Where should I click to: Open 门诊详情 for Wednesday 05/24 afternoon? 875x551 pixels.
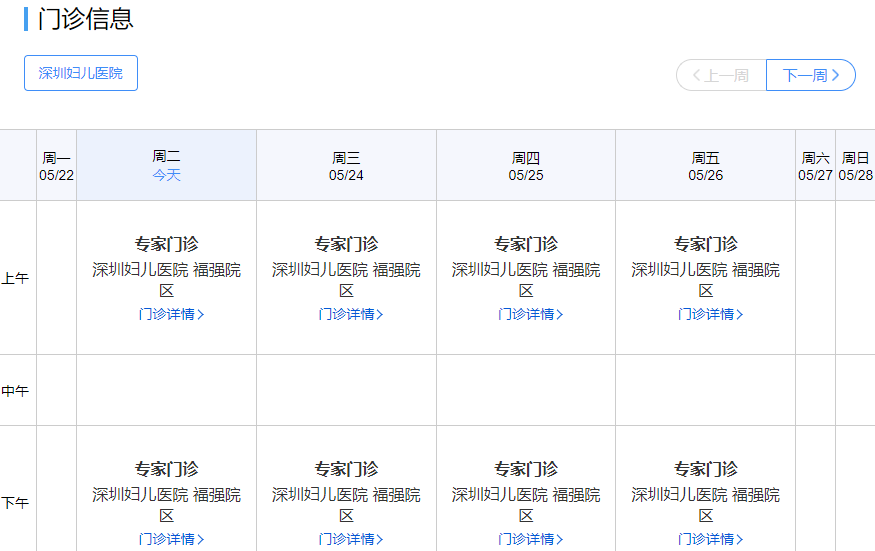[x=351, y=539]
